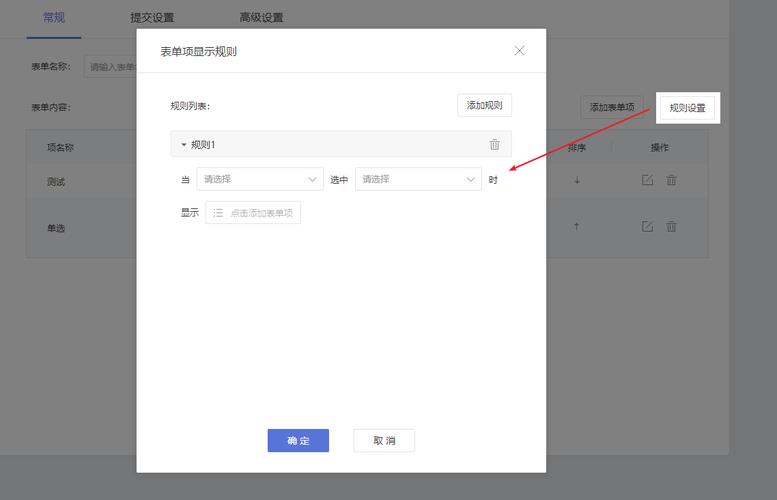
Task: Switch to the 常规 tab
Action: pyautogui.click(x=54, y=17)
